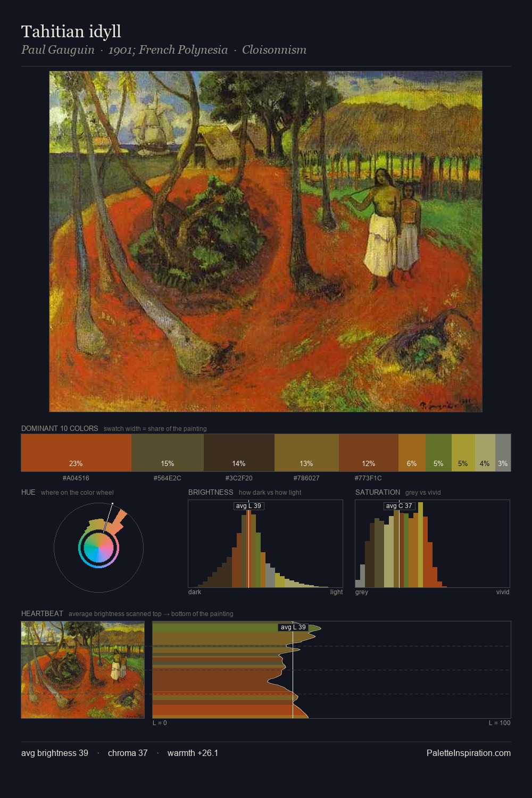
Task: Click the Cloisonnism style label
Action: point(274,50)
